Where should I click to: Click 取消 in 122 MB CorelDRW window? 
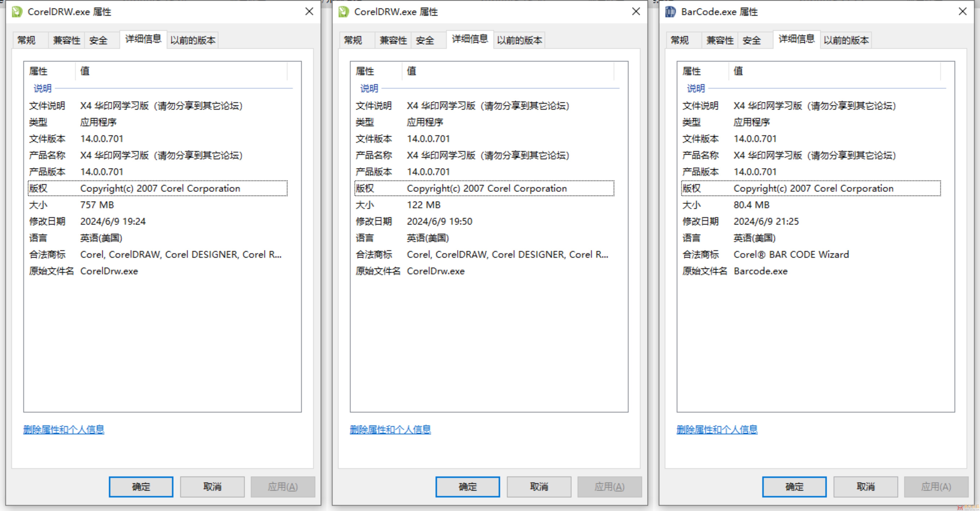point(539,487)
